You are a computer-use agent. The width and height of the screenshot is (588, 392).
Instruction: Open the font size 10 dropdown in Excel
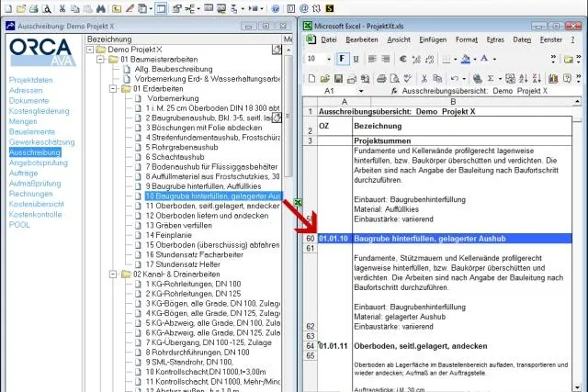(329, 59)
